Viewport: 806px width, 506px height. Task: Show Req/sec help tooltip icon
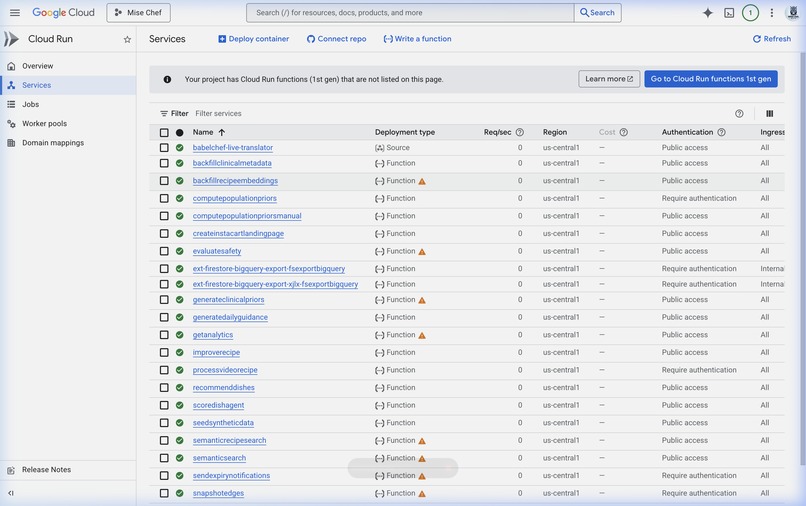(520, 132)
